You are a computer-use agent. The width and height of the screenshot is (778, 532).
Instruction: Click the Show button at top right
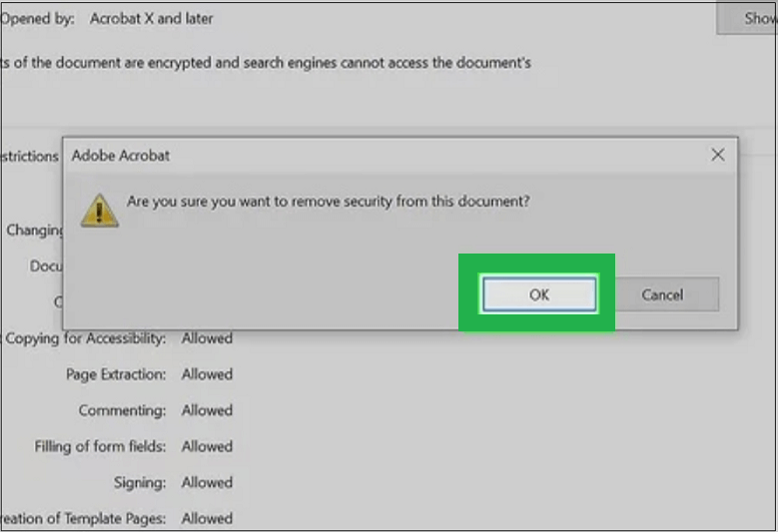[749, 18]
